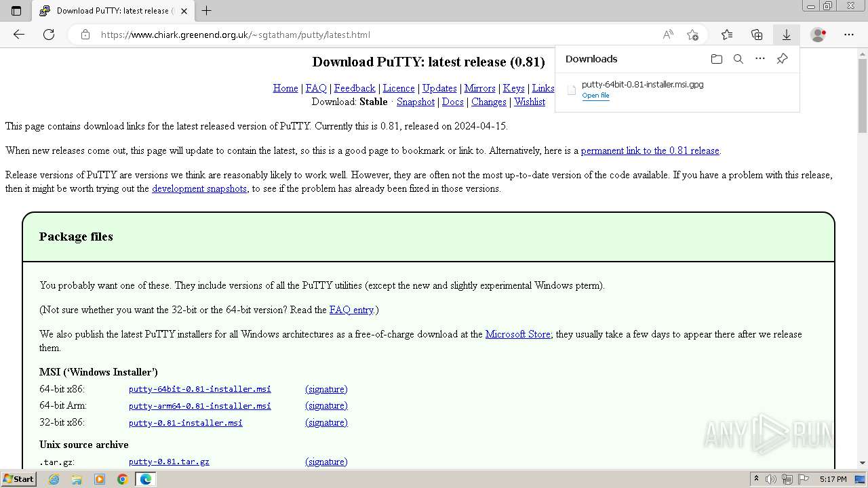Open a new tab with the plus button

[x=207, y=11]
